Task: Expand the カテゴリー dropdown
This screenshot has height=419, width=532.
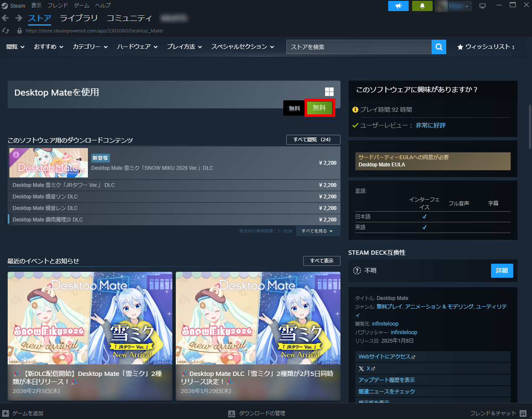Action: 90,47
